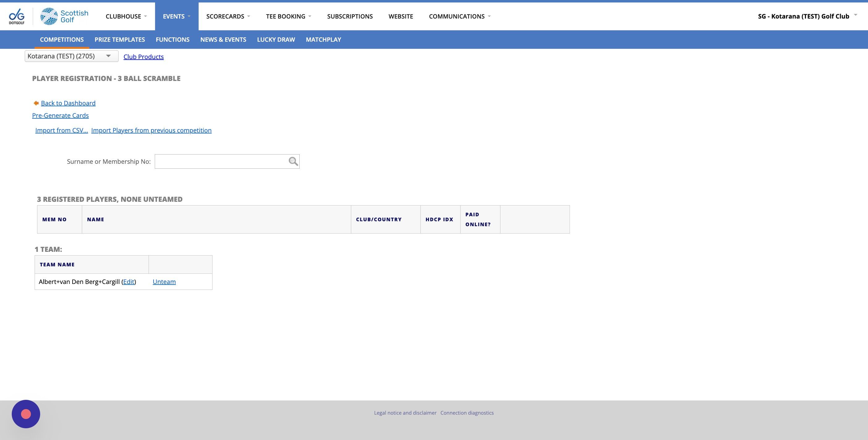Click the Unteam link for the team
This screenshot has width=868, height=440.
point(164,281)
